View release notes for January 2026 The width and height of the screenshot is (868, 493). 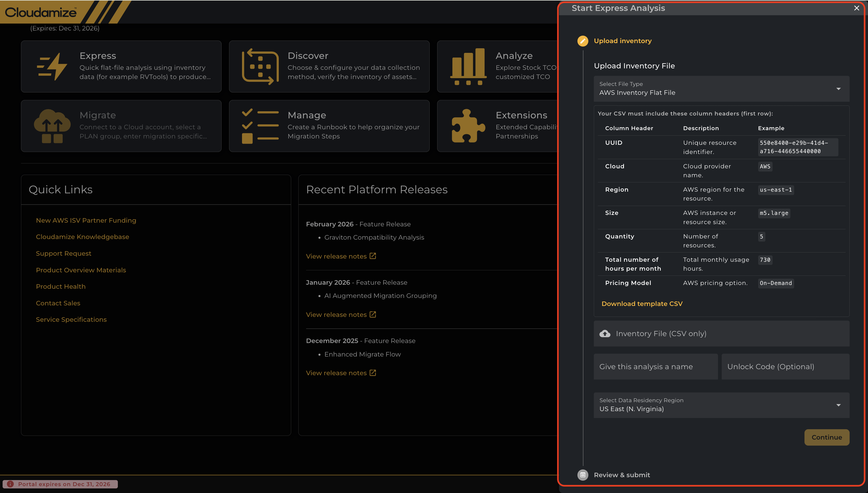[336, 315]
